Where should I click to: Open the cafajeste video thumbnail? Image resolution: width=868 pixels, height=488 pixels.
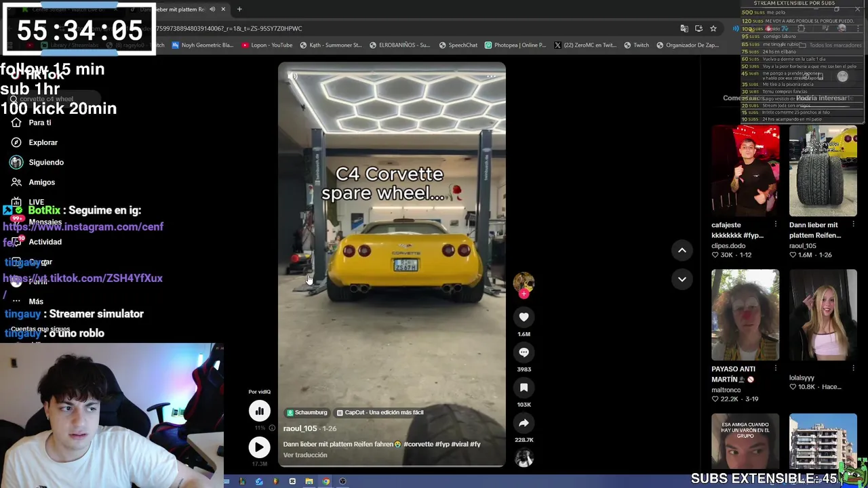click(x=745, y=171)
